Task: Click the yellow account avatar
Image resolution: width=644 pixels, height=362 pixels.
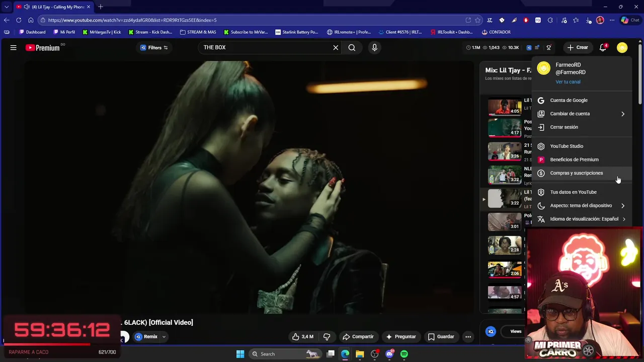Action: [622, 48]
